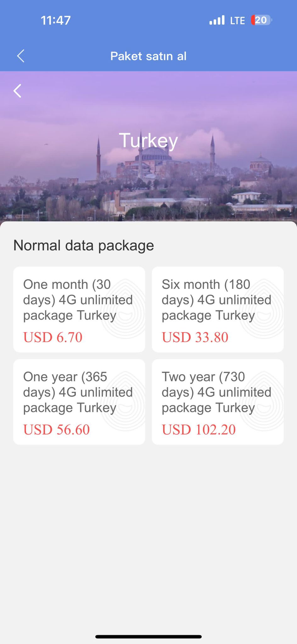Tap the USD 56.60 price

click(57, 430)
